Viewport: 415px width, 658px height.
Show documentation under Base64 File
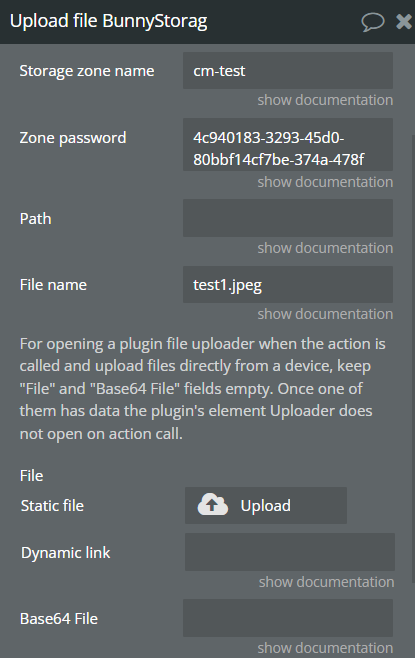325,648
